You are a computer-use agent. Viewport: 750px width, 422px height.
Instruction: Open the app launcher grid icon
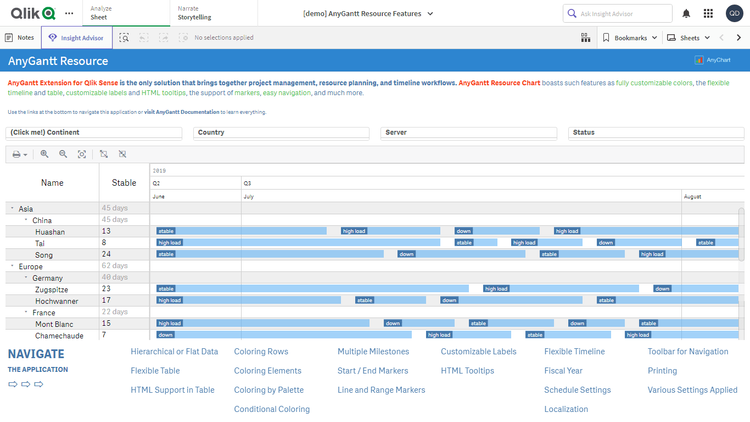709,14
